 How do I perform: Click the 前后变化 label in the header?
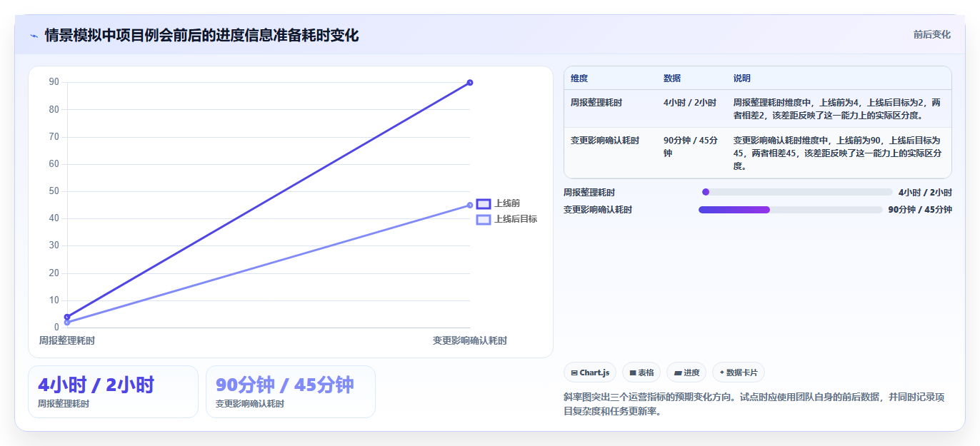pyautogui.click(x=932, y=34)
